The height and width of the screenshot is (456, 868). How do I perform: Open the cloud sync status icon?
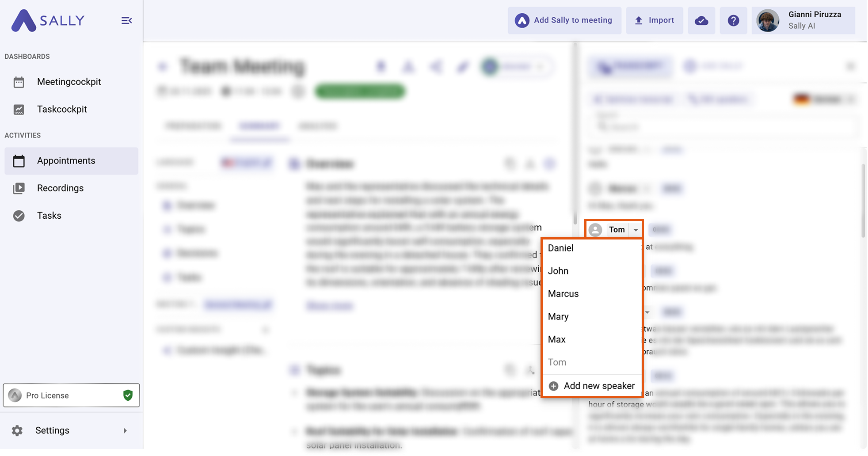coord(701,21)
